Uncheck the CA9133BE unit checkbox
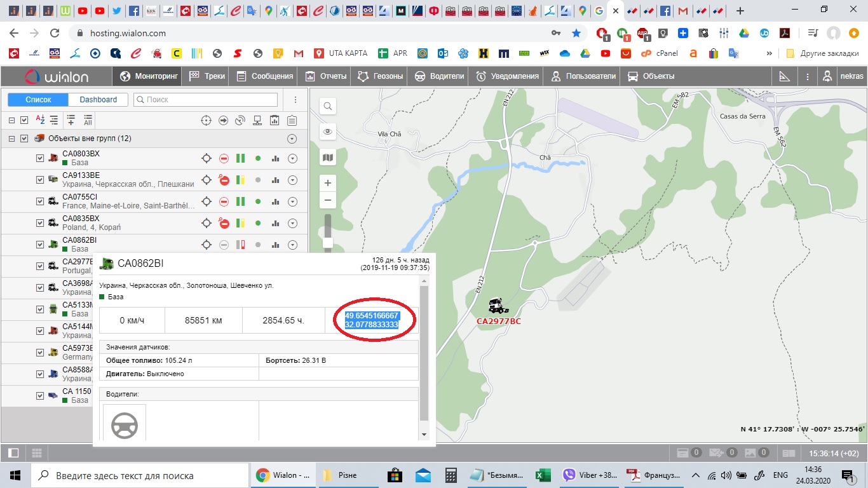 (40, 180)
